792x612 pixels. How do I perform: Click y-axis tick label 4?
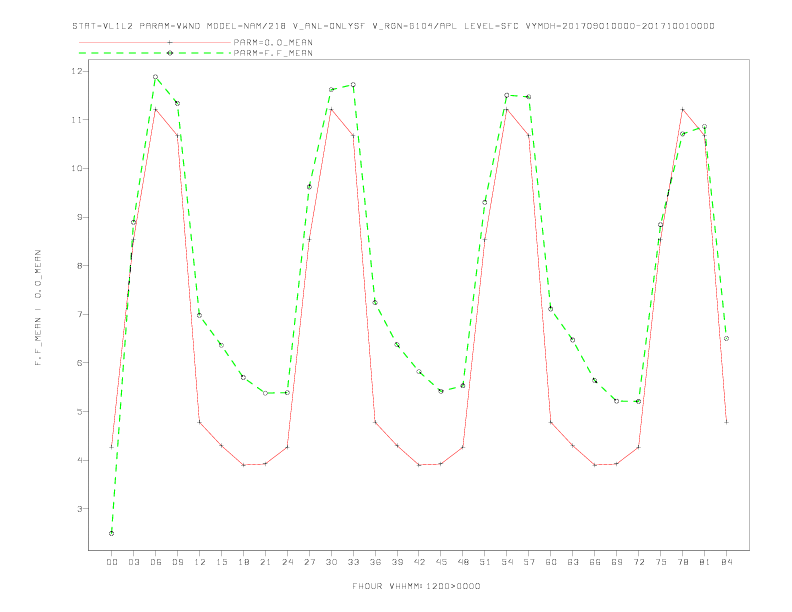point(80,460)
